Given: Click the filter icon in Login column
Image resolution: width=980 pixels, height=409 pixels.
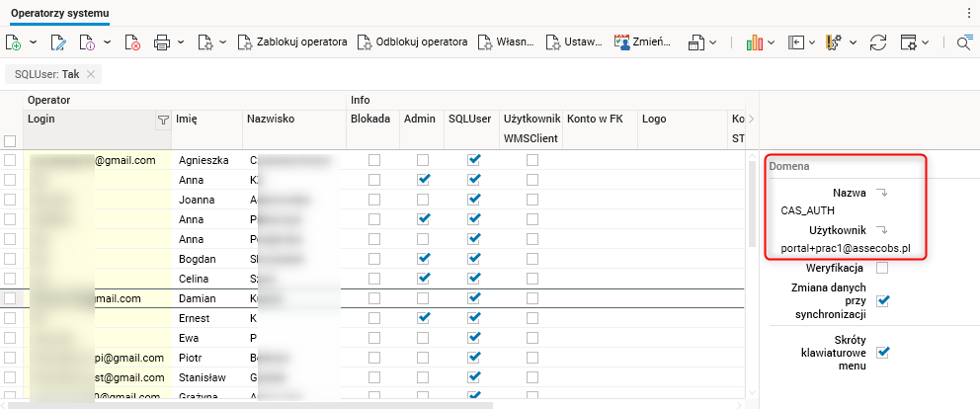Looking at the screenshot, I should click(163, 120).
